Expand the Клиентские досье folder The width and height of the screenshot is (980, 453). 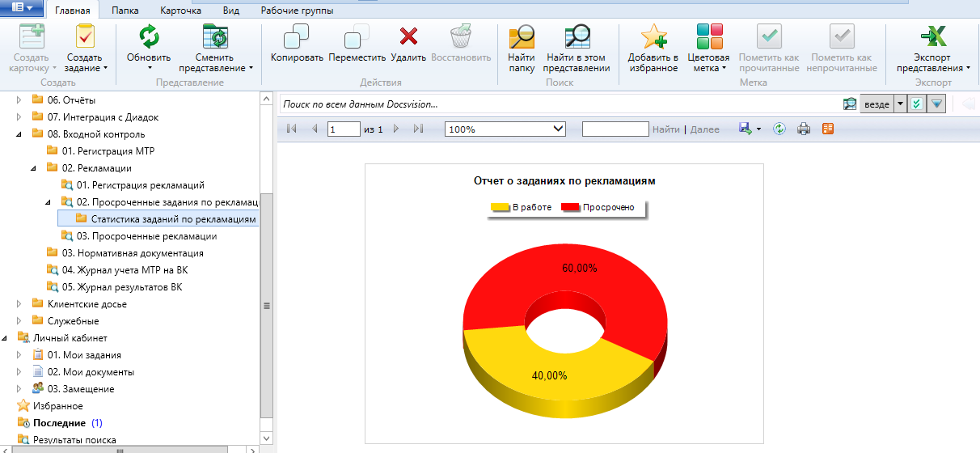pyautogui.click(x=19, y=304)
